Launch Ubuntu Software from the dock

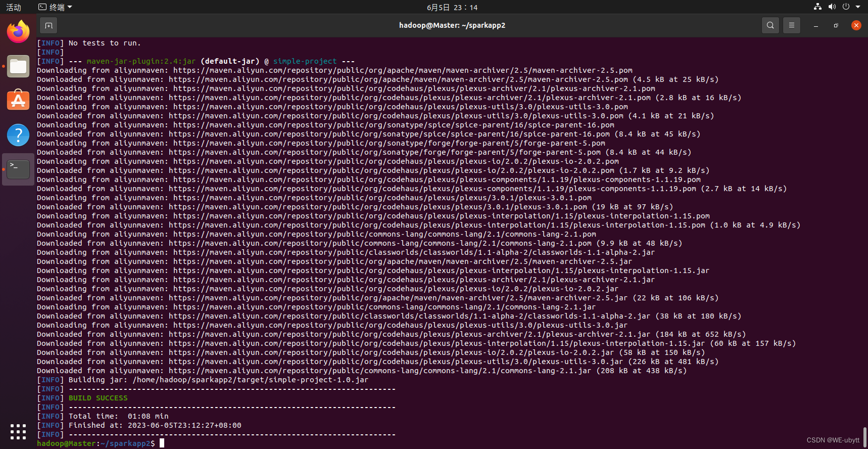(x=18, y=101)
